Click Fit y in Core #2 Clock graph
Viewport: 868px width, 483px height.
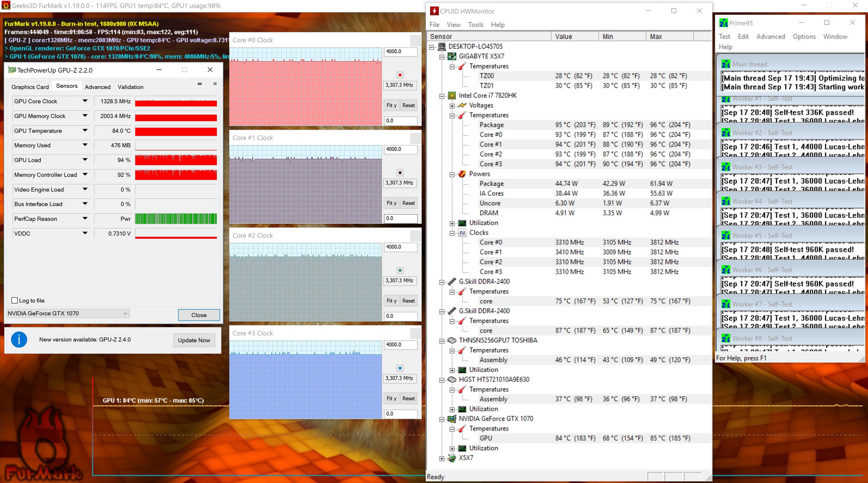pos(392,301)
